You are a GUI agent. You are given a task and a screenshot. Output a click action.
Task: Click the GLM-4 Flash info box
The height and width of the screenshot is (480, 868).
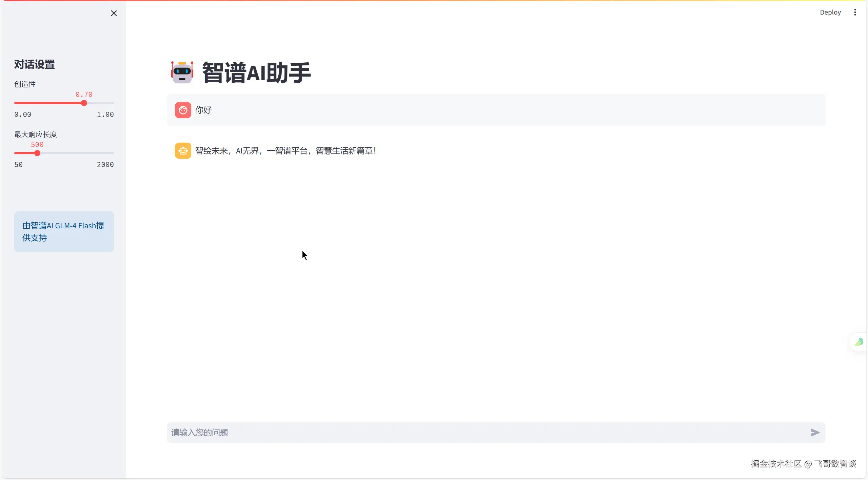click(64, 232)
